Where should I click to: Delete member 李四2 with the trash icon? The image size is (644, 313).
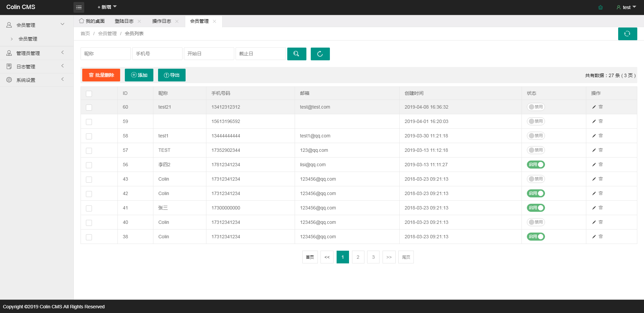click(x=601, y=165)
